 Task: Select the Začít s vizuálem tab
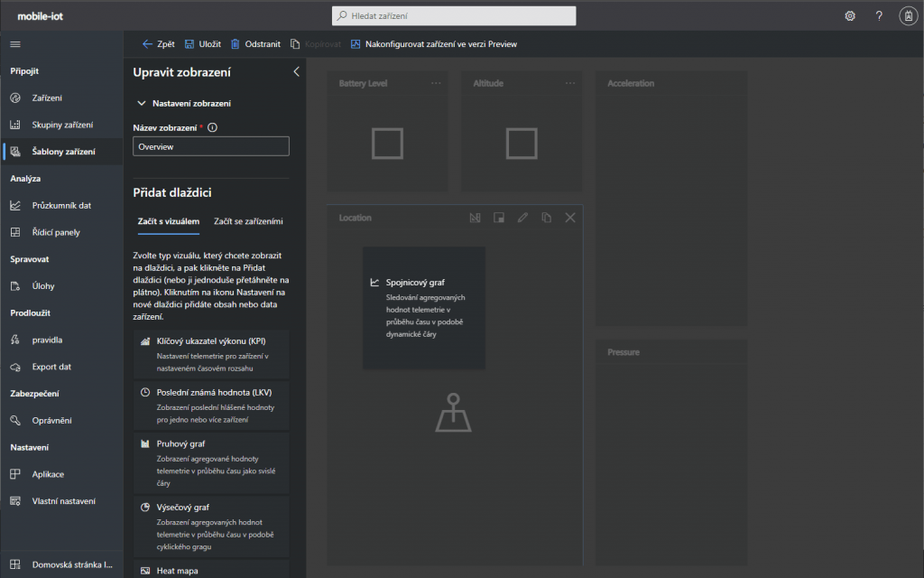[x=169, y=220]
